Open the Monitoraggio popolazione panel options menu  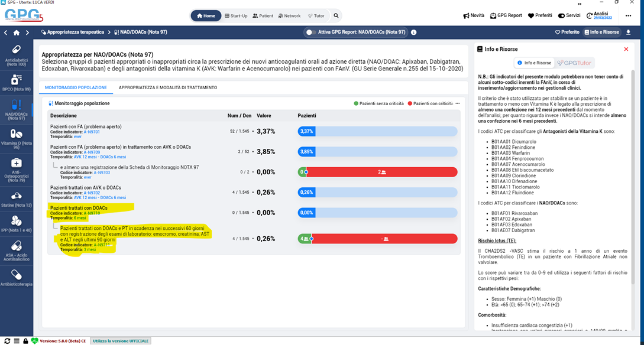pyautogui.click(x=457, y=103)
